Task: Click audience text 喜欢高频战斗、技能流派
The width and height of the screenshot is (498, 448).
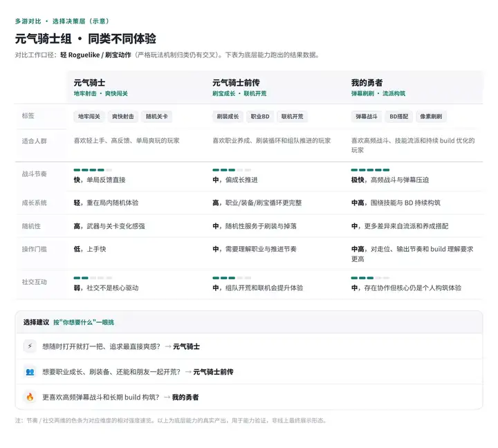Action: [x=413, y=145]
